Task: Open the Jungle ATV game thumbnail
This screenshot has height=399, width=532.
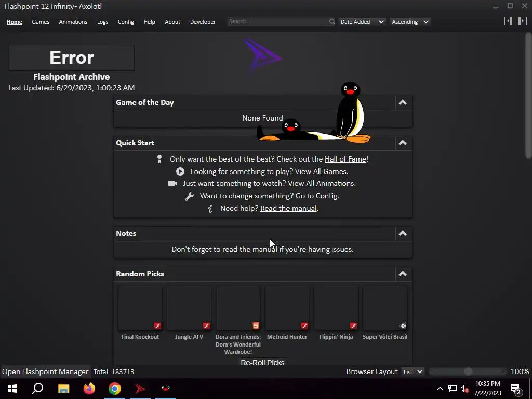Action: pos(189,308)
